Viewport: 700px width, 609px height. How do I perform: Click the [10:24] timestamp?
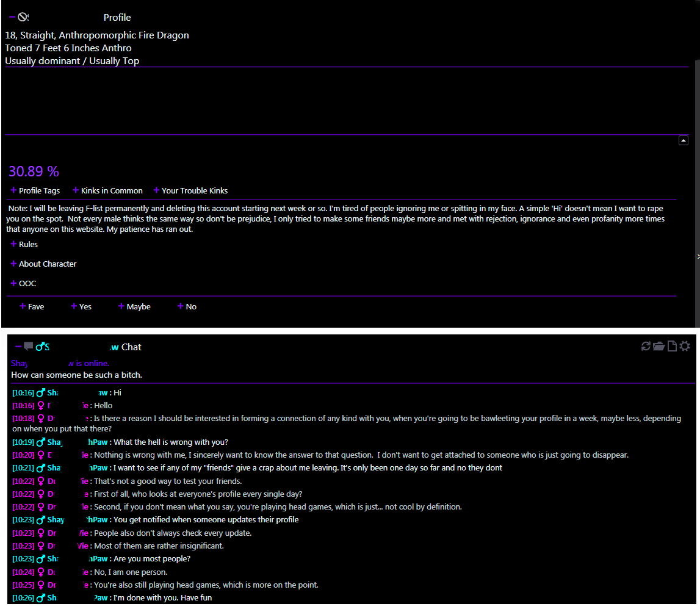click(23, 572)
